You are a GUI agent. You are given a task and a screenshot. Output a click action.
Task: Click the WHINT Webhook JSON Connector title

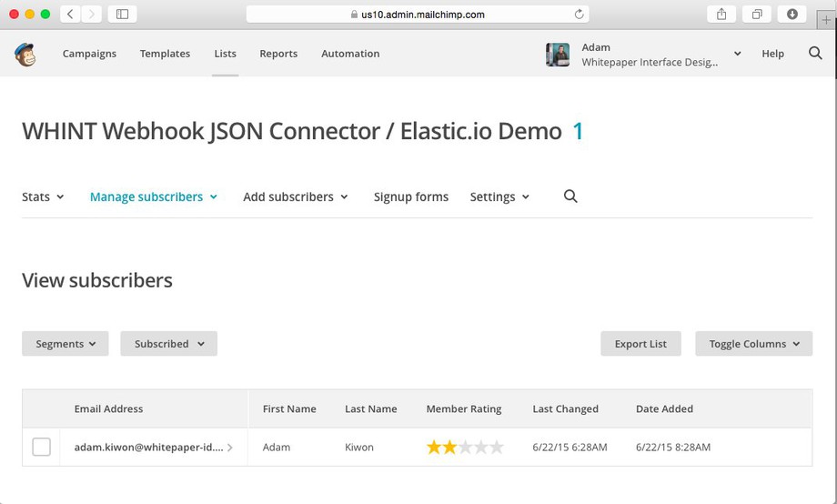[x=291, y=131]
